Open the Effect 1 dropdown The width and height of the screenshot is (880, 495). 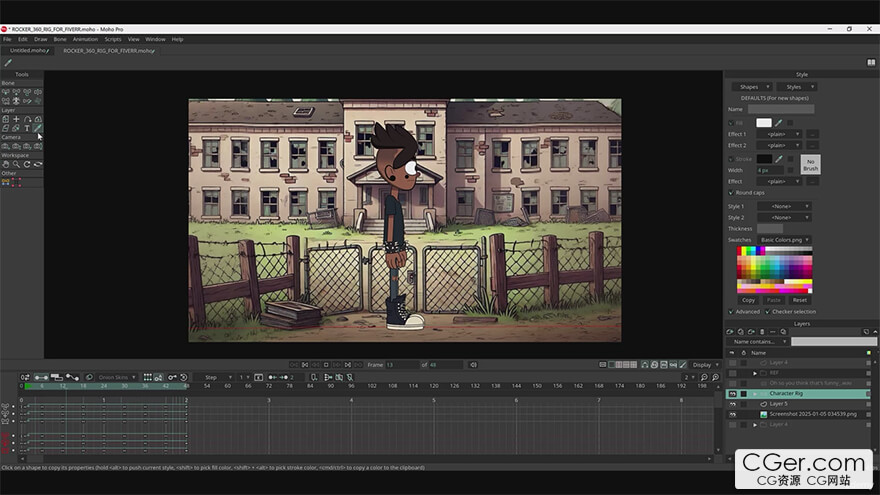(779, 134)
